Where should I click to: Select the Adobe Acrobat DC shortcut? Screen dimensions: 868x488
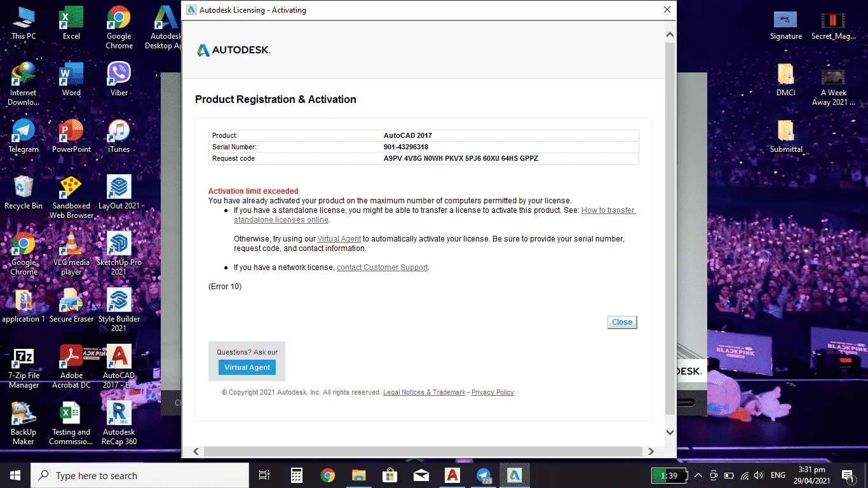point(71,367)
